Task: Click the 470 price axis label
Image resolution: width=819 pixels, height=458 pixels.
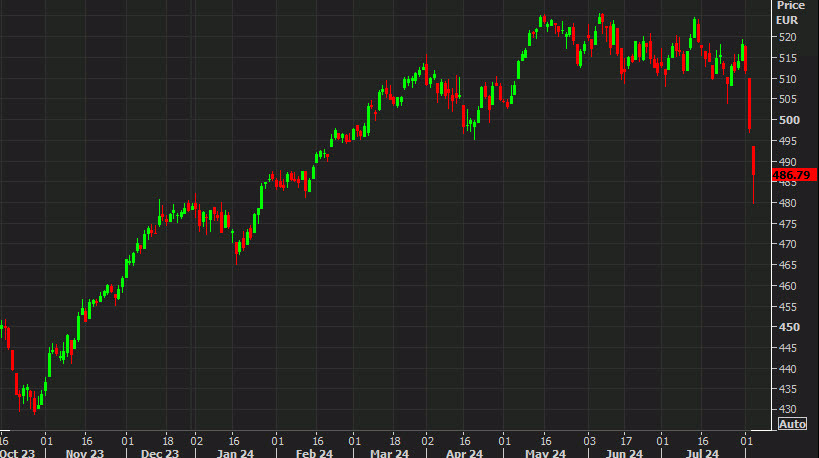Action: tap(787, 244)
